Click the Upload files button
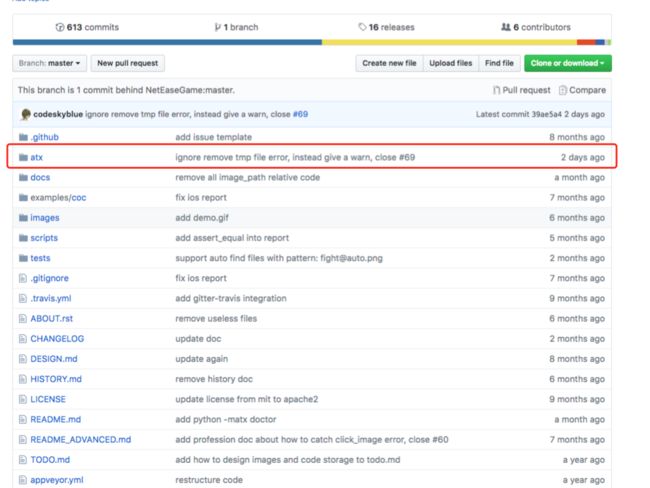 451,63
